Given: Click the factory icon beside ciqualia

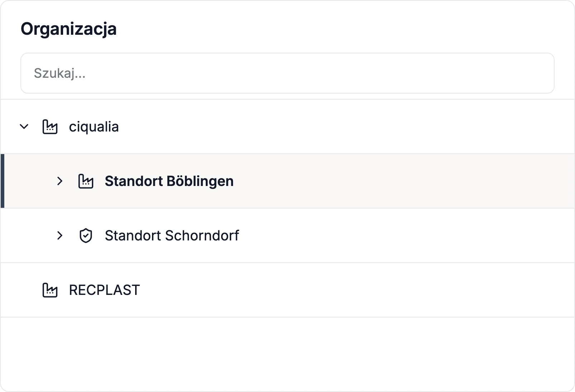Looking at the screenshot, I should point(50,126).
